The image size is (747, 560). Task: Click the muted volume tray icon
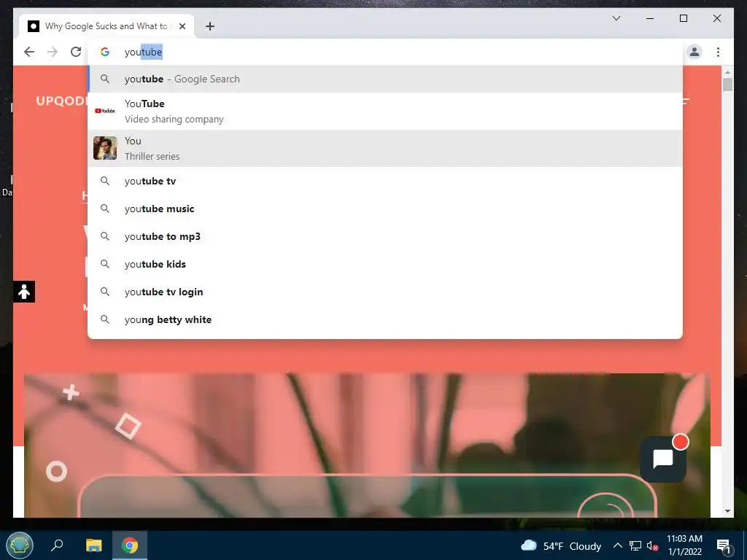click(652, 546)
